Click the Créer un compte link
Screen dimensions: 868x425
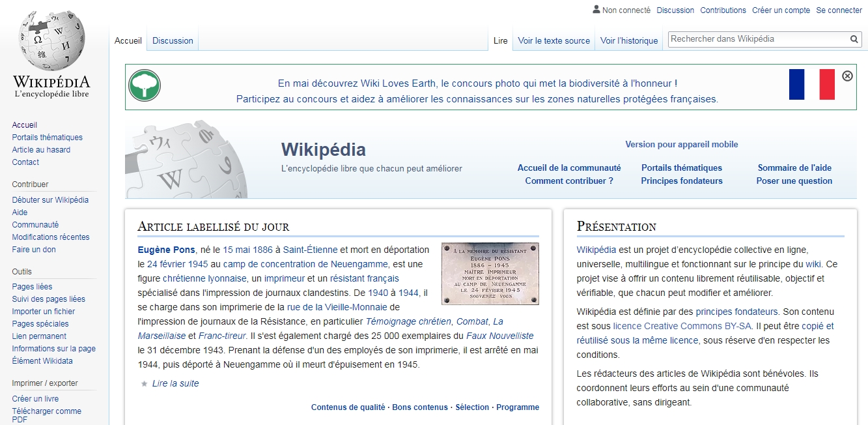(x=781, y=10)
